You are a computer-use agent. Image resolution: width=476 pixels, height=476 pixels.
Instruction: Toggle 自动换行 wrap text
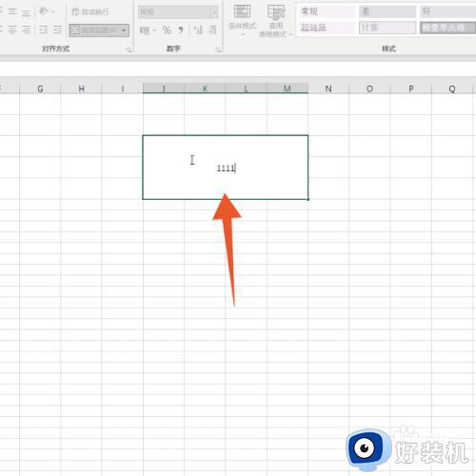tap(90, 12)
